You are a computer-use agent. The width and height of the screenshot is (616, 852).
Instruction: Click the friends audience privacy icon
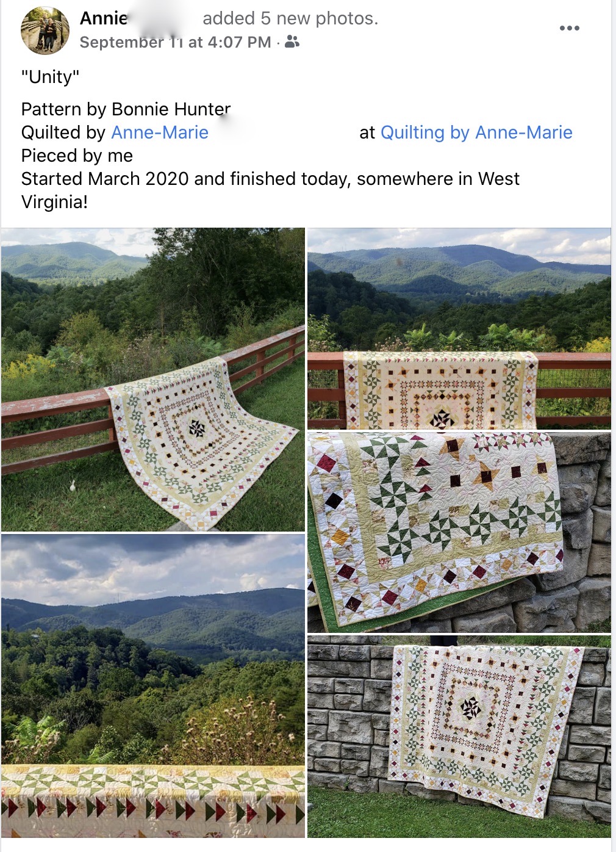coord(292,42)
